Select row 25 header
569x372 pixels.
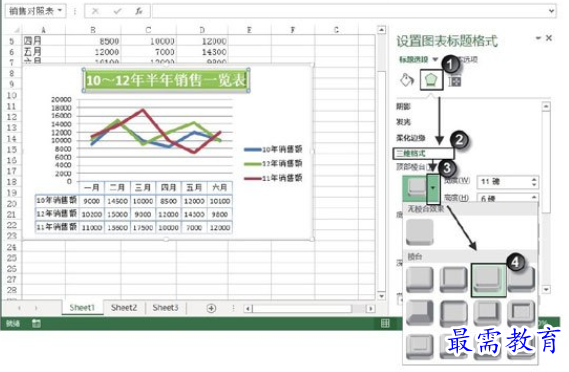click(x=12, y=258)
